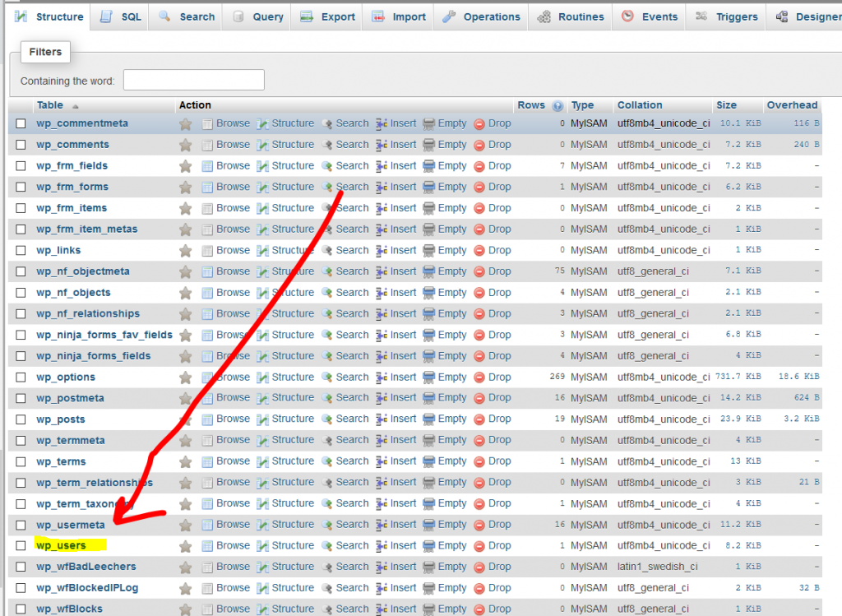Switch to the Triggers tab

[x=727, y=16]
